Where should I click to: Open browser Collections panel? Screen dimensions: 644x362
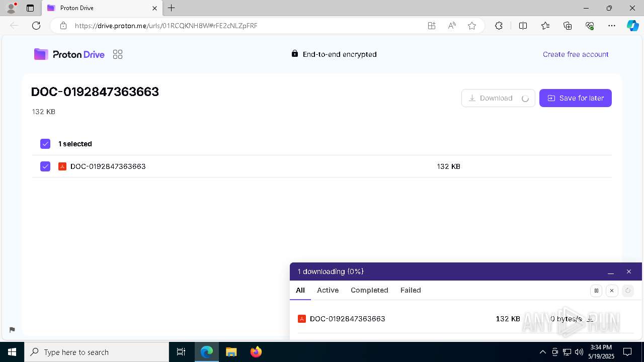coord(568,26)
